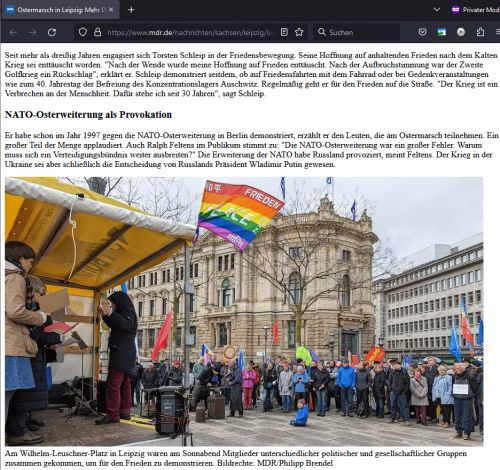Open the extensions puzzle menu
Screen dimensions: 500x470
[x=480, y=32]
